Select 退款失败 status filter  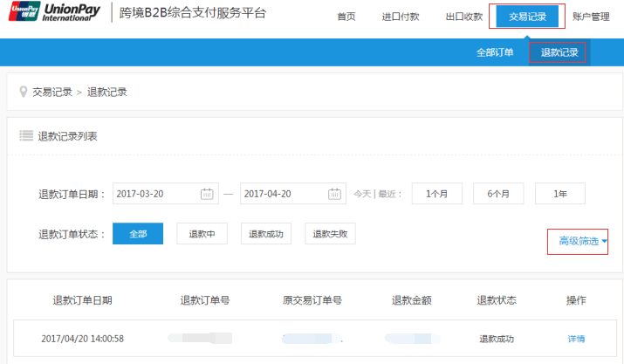click(x=330, y=234)
